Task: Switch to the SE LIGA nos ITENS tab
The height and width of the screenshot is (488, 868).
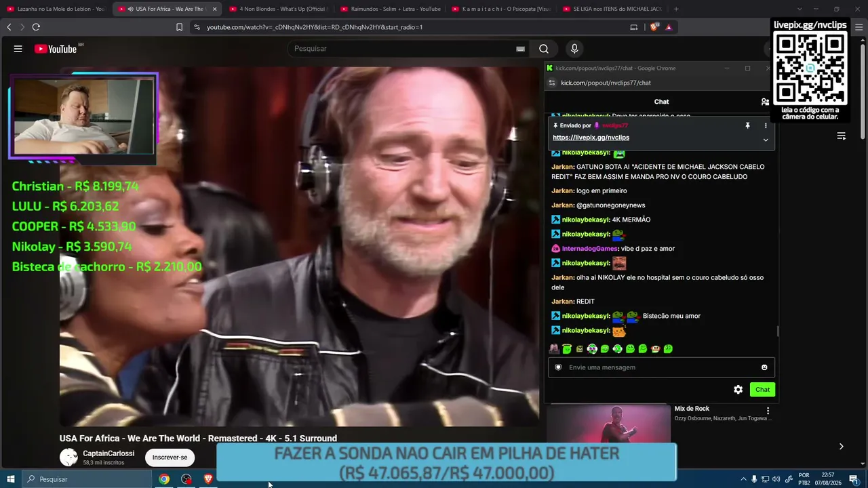Action: tap(612, 9)
